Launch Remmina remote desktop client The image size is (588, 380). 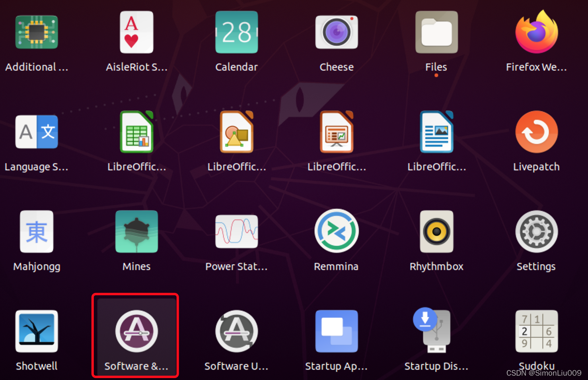pyautogui.click(x=337, y=231)
